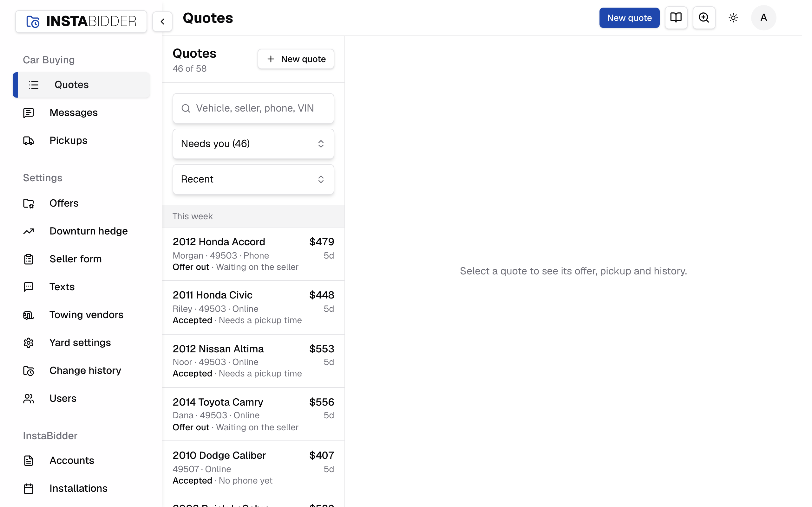Expand the "Recent" sort dropdown
Screen dimensions: 812x507
click(253, 179)
